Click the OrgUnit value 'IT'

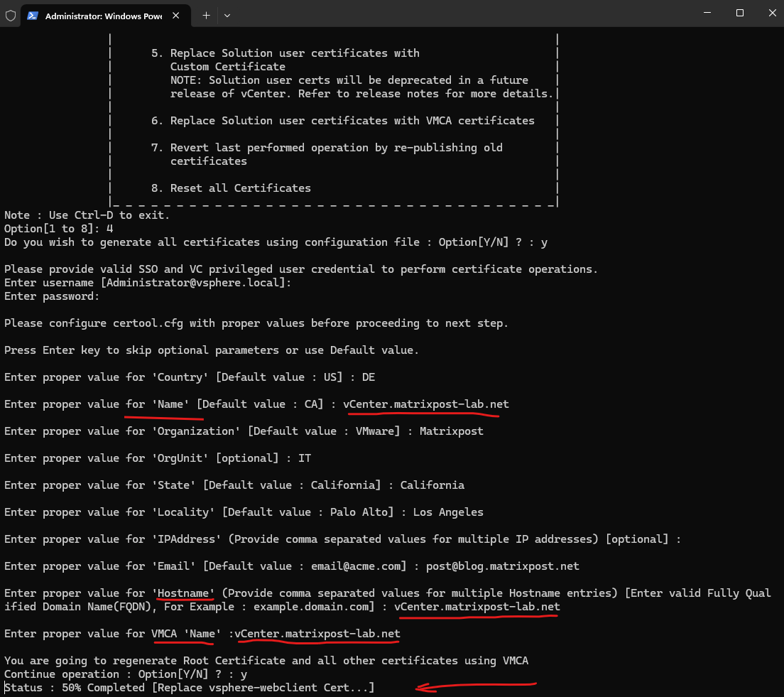pyautogui.click(x=305, y=458)
